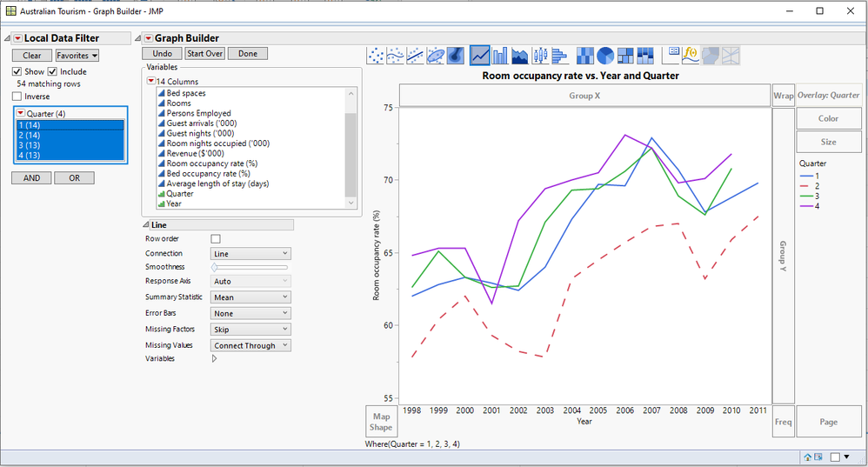868x467 pixels.
Task: Collapse the Line properties section
Action: pyautogui.click(x=146, y=224)
